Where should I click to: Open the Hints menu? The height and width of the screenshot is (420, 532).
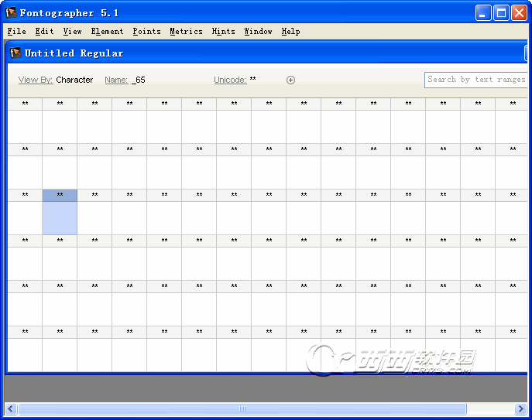pyautogui.click(x=223, y=31)
